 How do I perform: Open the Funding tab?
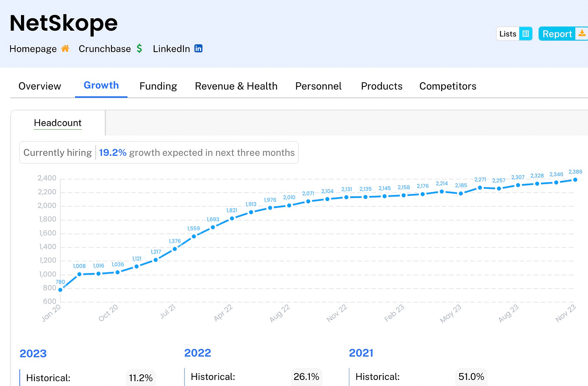point(158,86)
